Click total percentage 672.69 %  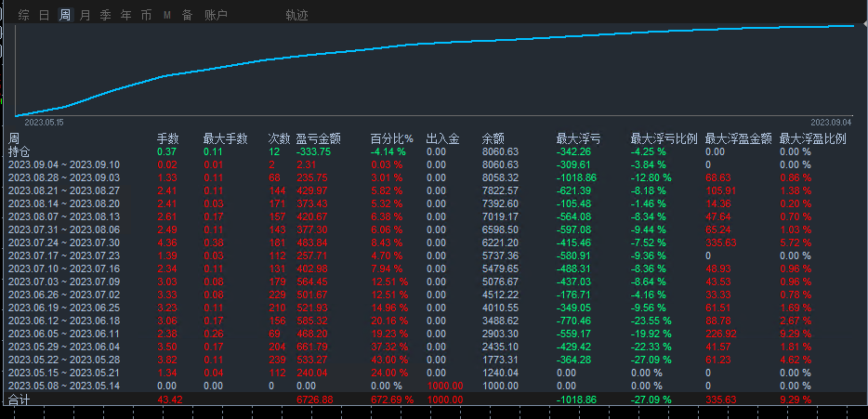tap(392, 399)
